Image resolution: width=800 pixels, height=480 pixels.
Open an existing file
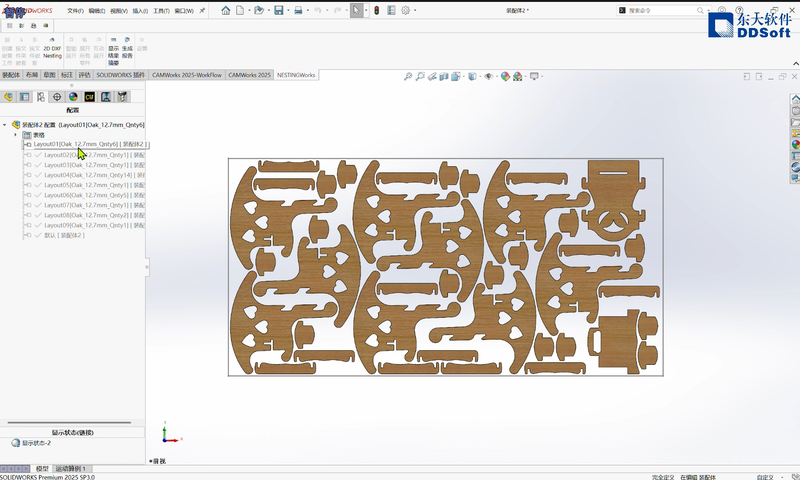[x=259, y=10]
